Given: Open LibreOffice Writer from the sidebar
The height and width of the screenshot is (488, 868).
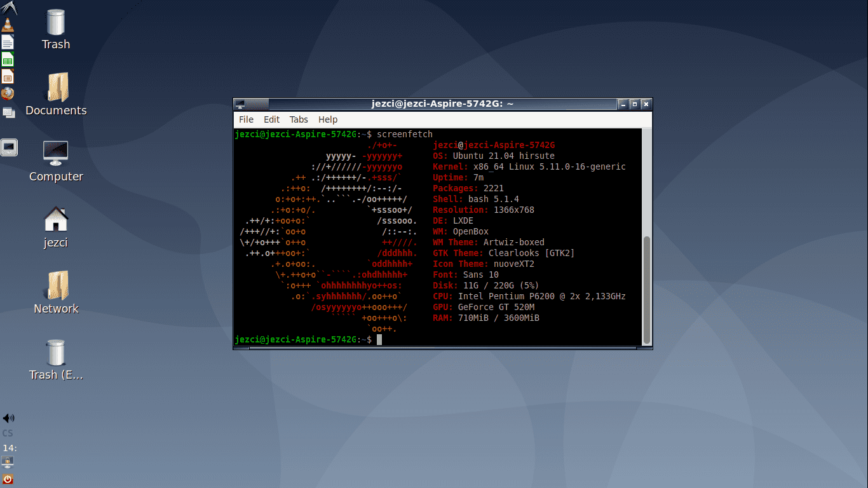Looking at the screenshot, I should [8, 43].
